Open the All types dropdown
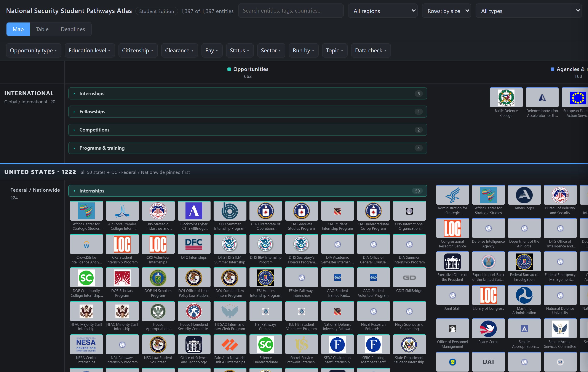This screenshot has height=372, width=588. pyautogui.click(x=528, y=11)
